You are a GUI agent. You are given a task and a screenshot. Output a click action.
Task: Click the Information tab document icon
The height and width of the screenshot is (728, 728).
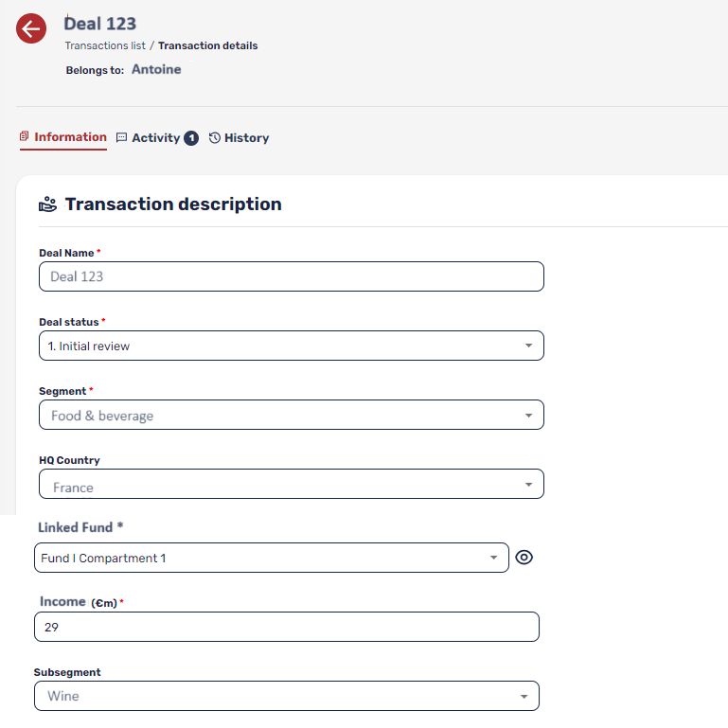point(25,137)
